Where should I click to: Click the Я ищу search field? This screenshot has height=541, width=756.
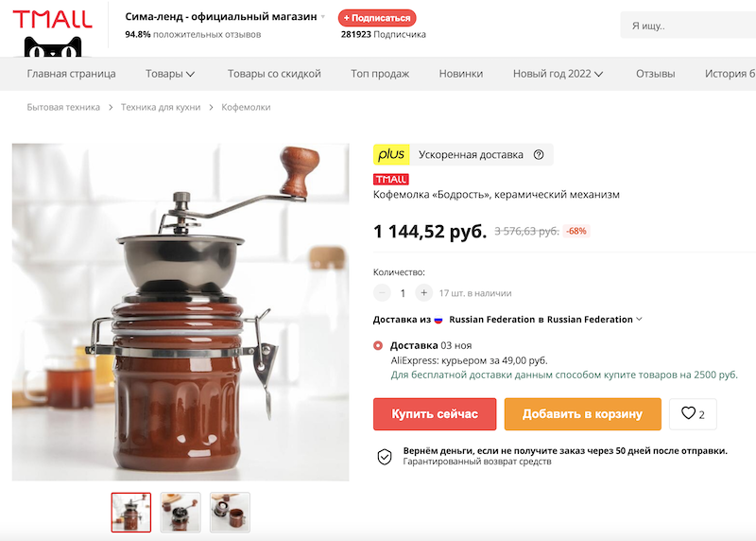(688, 26)
